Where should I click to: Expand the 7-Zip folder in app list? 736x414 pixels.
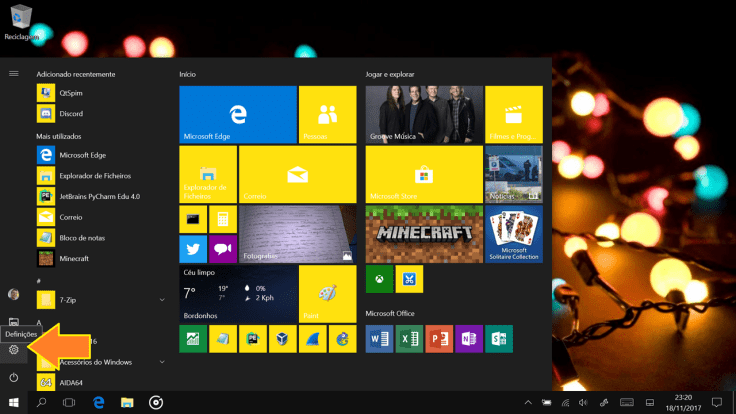161,299
